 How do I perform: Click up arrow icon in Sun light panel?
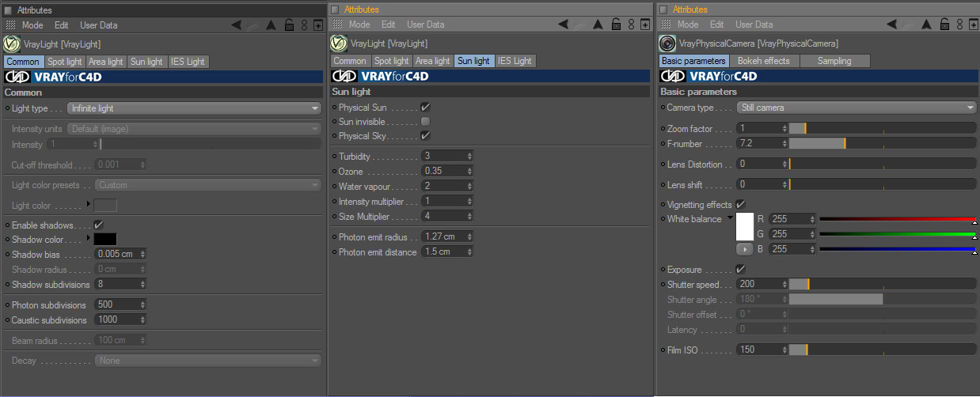598,25
